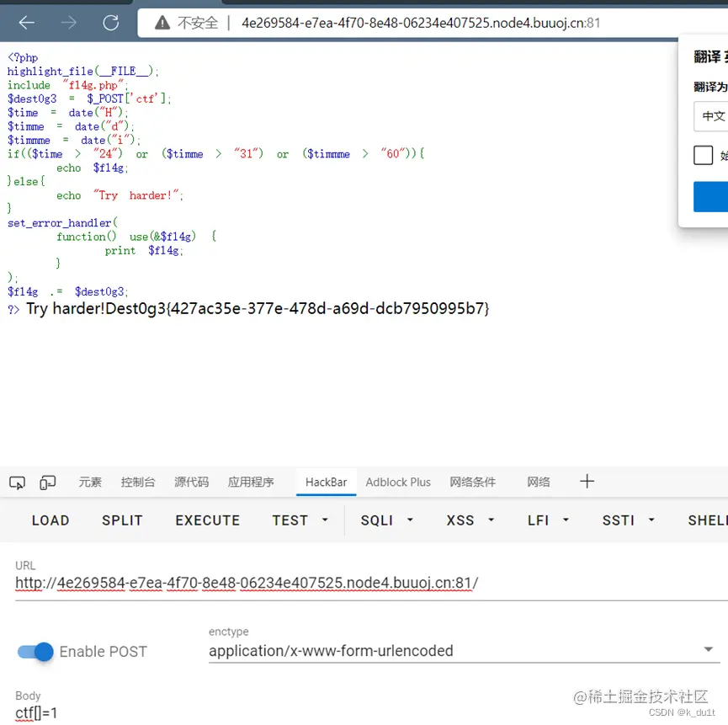
Task: Expand the SQLI dropdown menu
Action: [x=387, y=520]
